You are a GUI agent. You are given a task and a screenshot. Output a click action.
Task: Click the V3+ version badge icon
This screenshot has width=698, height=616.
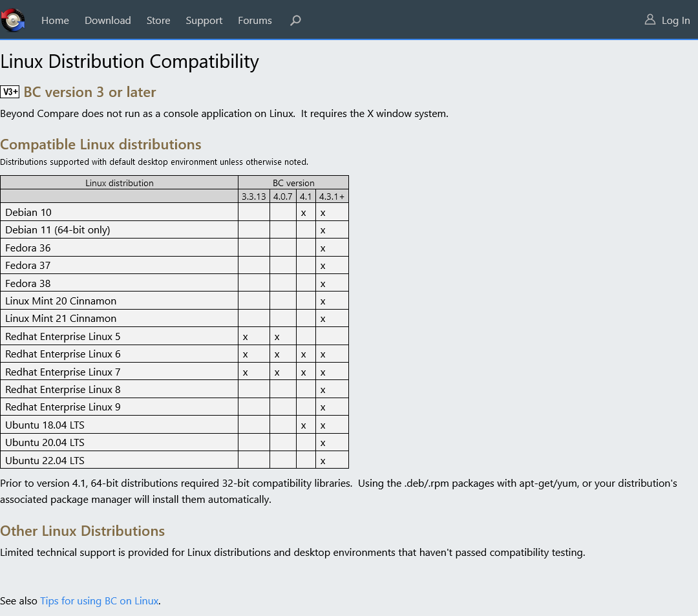10,92
